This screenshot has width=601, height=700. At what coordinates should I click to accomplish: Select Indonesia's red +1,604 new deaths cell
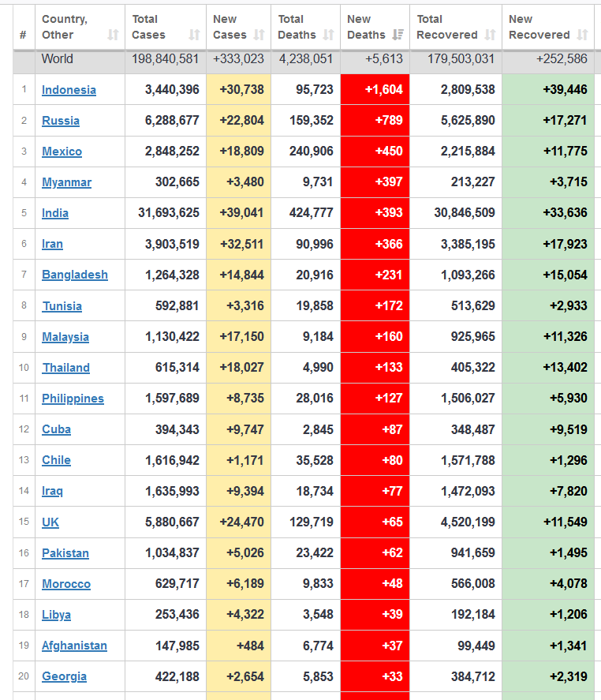click(x=375, y=89)
